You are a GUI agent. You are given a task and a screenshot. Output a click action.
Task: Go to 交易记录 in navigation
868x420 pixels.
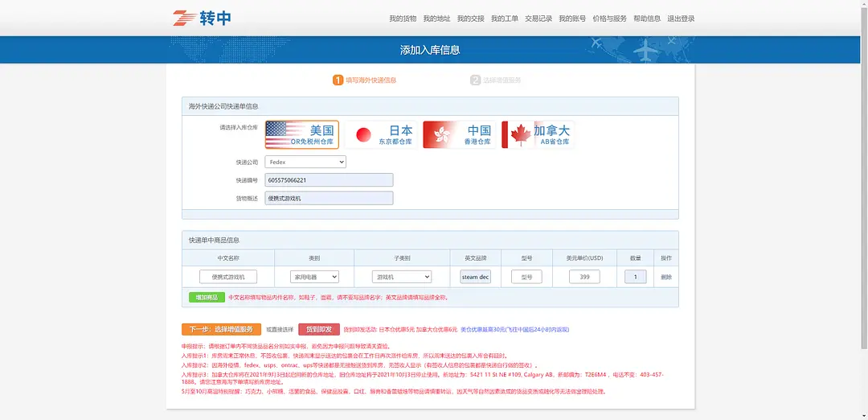pos(538,19)
